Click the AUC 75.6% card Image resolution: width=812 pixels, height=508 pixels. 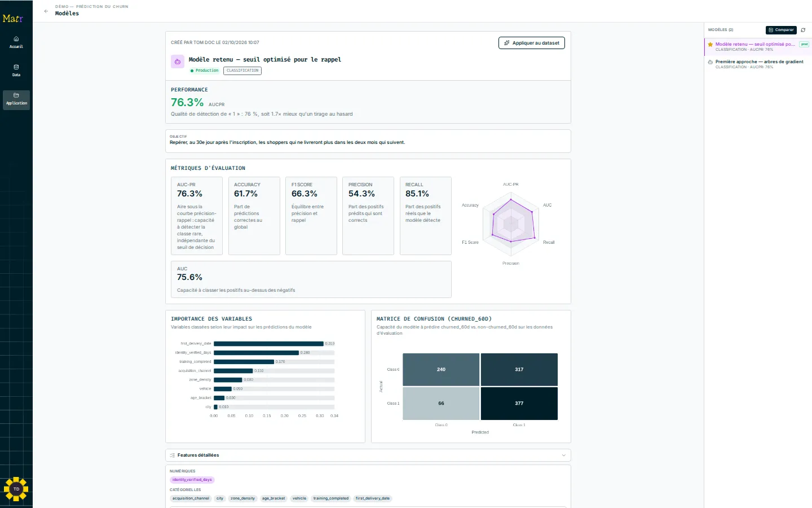(311, 279)
